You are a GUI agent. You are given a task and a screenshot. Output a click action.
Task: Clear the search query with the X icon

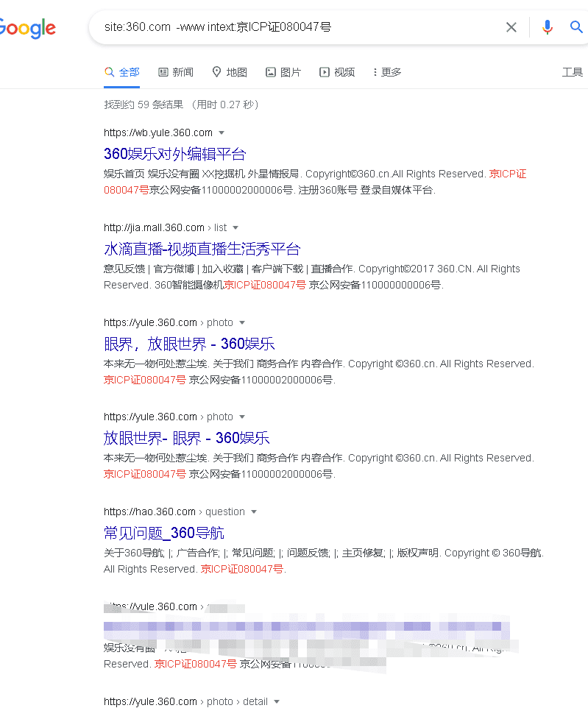[x=511, y=27]
